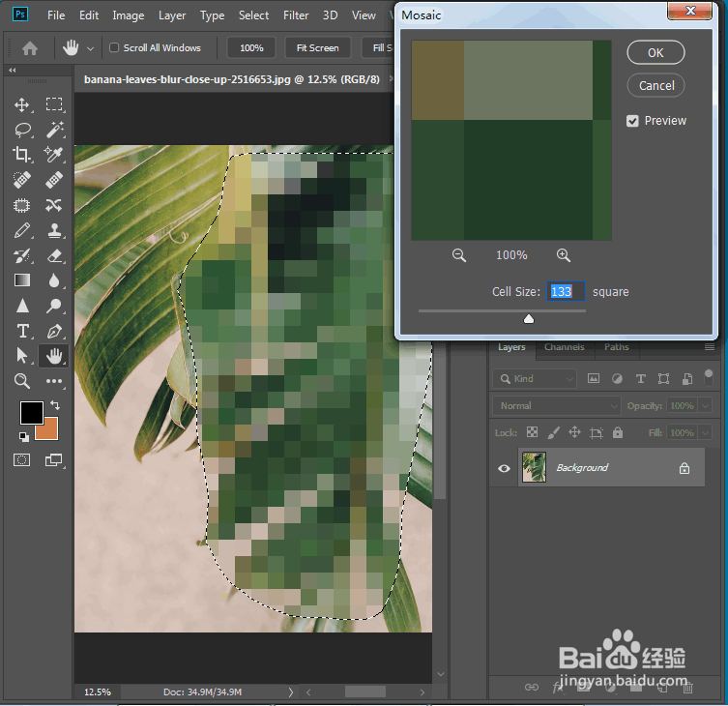Viewport: 728px width, 706px height.
Task: Select the Eraser tool
Action: (54, 255)
